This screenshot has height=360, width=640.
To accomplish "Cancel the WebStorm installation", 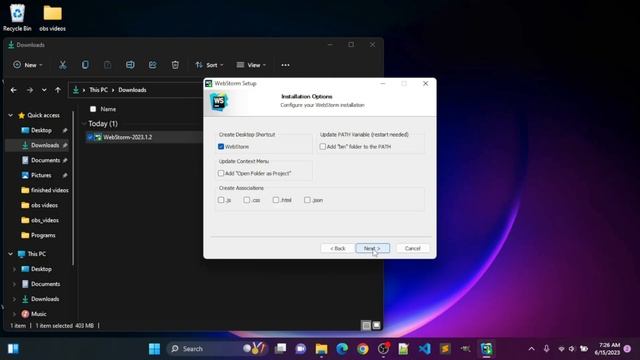I will [412, 248].
